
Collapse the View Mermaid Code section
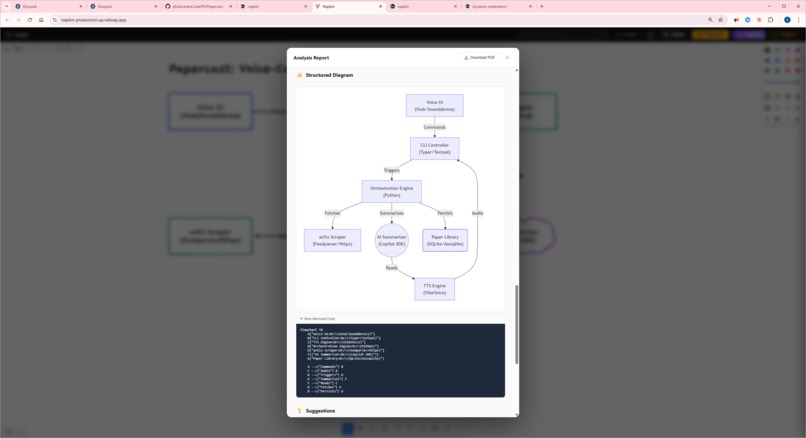317,319
